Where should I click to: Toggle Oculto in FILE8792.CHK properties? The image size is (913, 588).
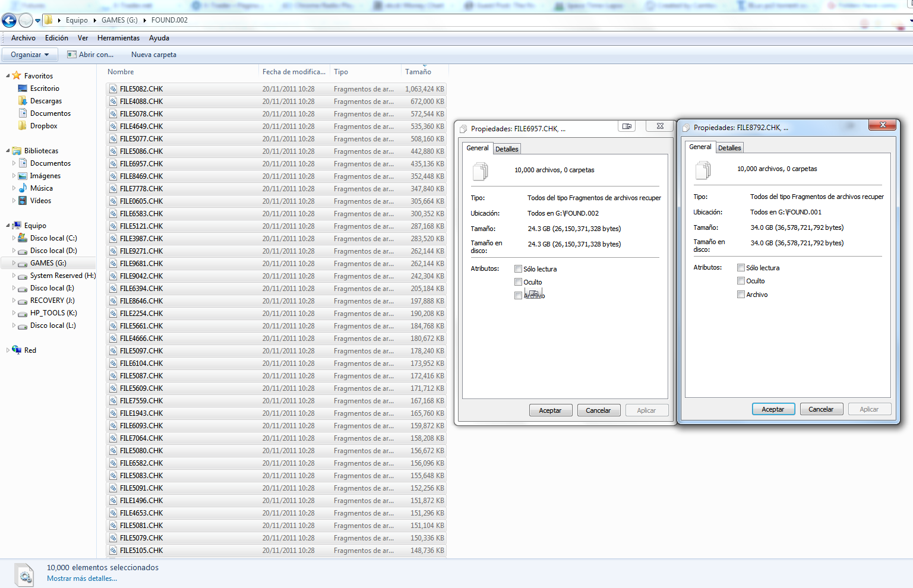tap(741, 280)
